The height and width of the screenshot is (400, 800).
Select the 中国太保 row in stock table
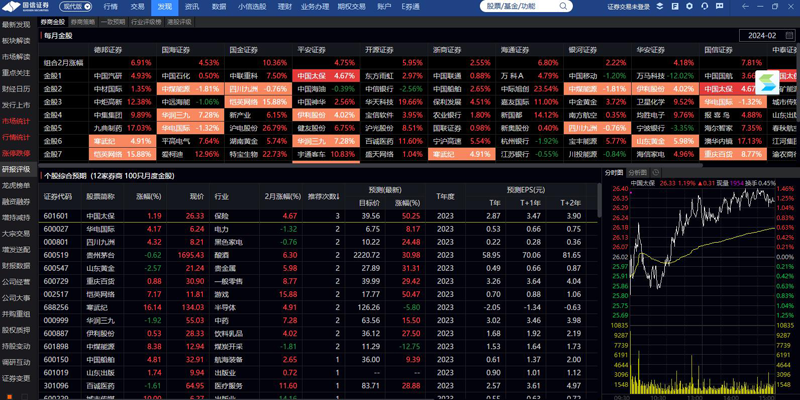318,216
